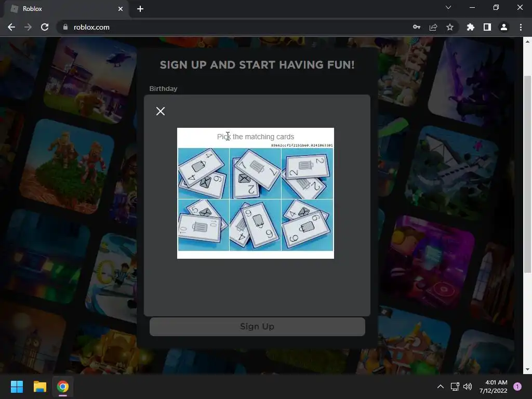Open the volume tray icon

(468, 387)
